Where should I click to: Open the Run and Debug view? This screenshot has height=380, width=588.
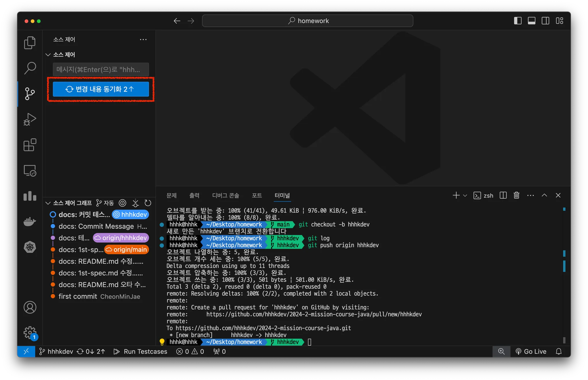click(x=30, y=119)
